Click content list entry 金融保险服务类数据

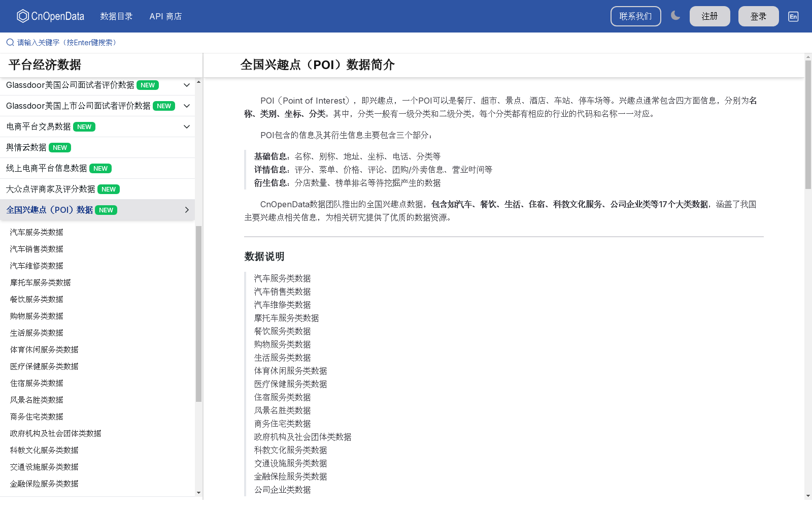tap(291, 477)
